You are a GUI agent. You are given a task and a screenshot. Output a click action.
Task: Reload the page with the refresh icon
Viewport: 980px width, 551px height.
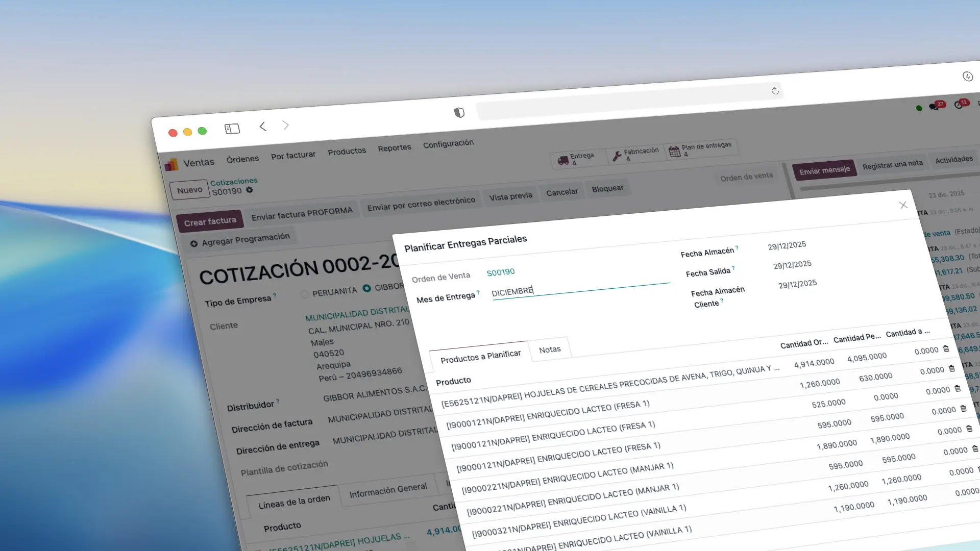[x=775, y=91]
